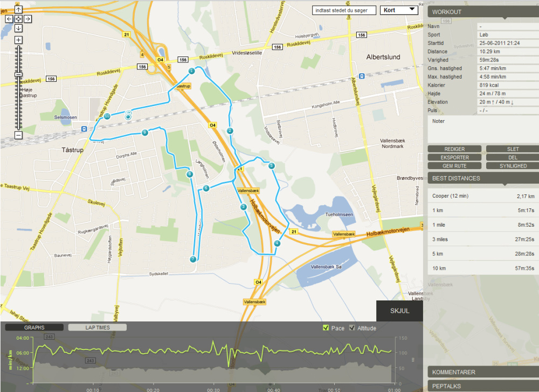Click kilometer marker 7 on the route
This screenshot has width=539, height=392.
click(x=193, y=259)
